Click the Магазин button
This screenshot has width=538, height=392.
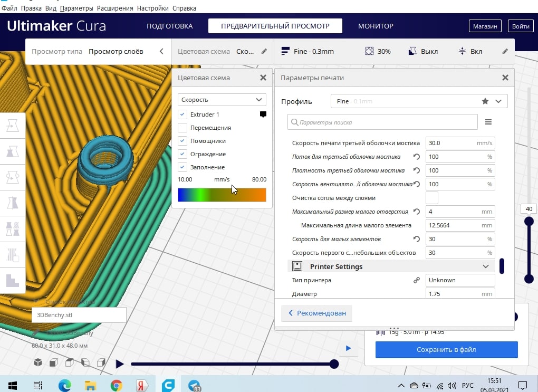(485, 26)
